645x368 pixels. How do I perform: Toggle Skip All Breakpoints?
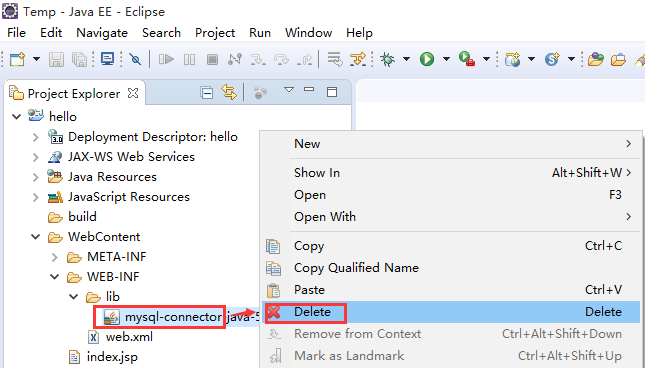click(x=135, y=60)
